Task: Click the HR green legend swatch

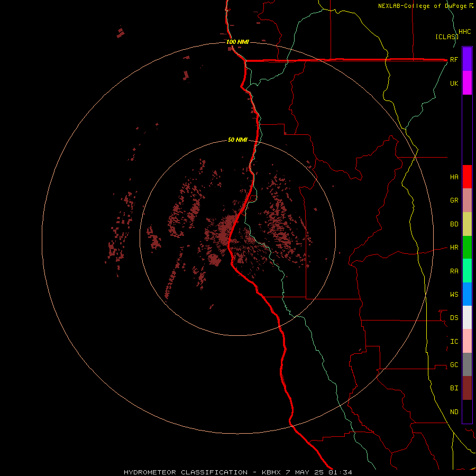Action: [467, 248]
